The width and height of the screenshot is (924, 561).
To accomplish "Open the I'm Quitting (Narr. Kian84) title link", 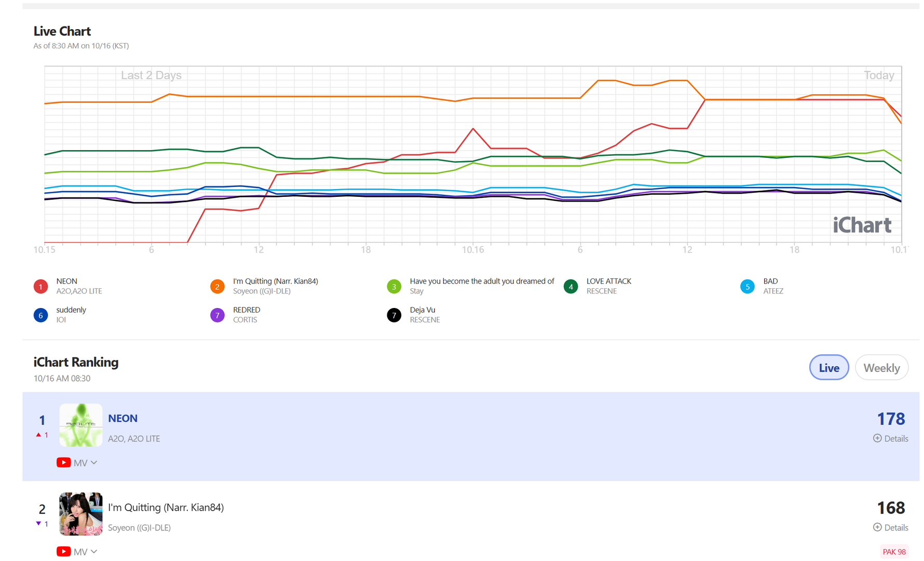I will (x=166, y=507).
